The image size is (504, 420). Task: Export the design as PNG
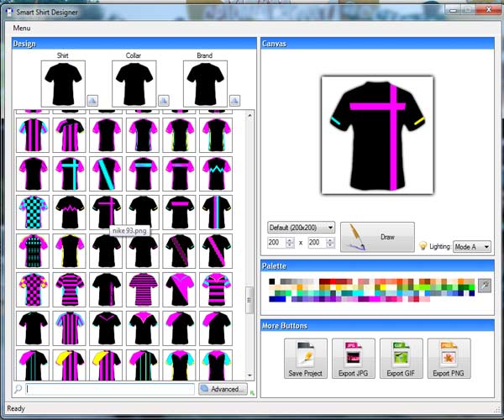(x=449, y=359)
